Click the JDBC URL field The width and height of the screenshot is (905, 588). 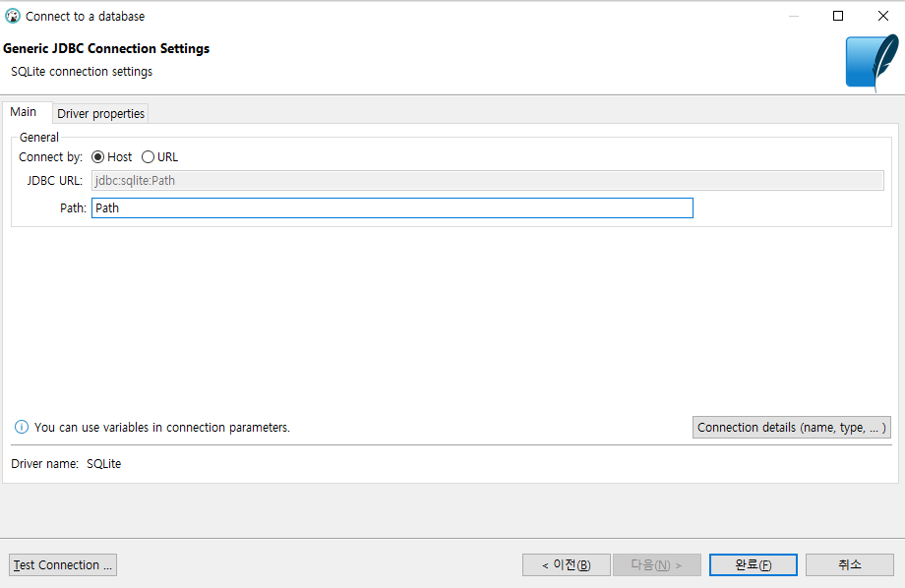(x=487, y=181)
